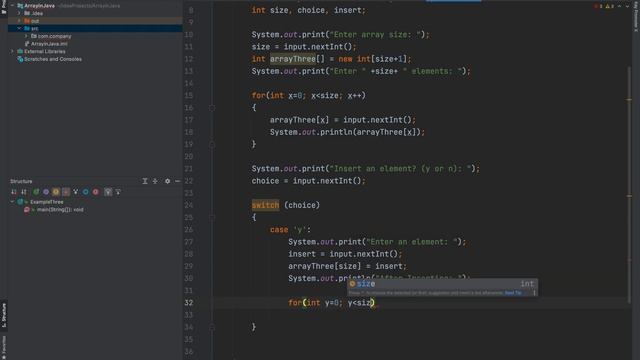The width and height of the screenshot is (640, 360).
Task: Collapse the ArrayInJava project root
Action: pyautogui.click(x=12, y=6)
